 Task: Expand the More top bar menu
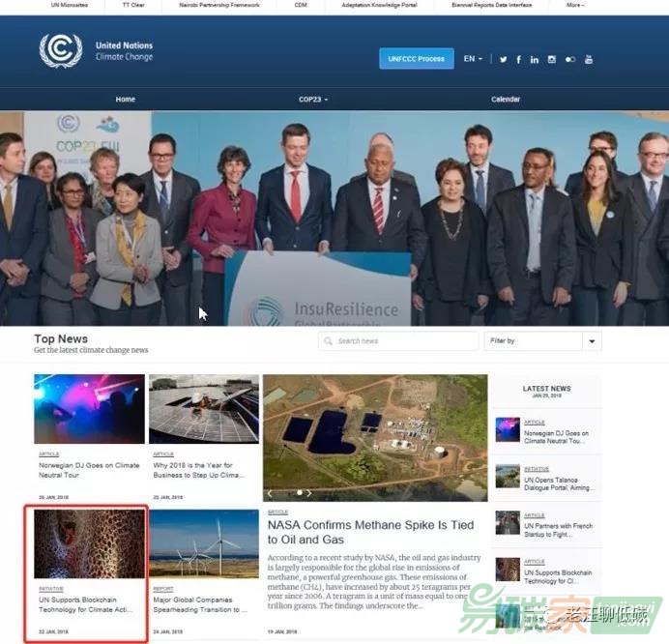(575, 5)
